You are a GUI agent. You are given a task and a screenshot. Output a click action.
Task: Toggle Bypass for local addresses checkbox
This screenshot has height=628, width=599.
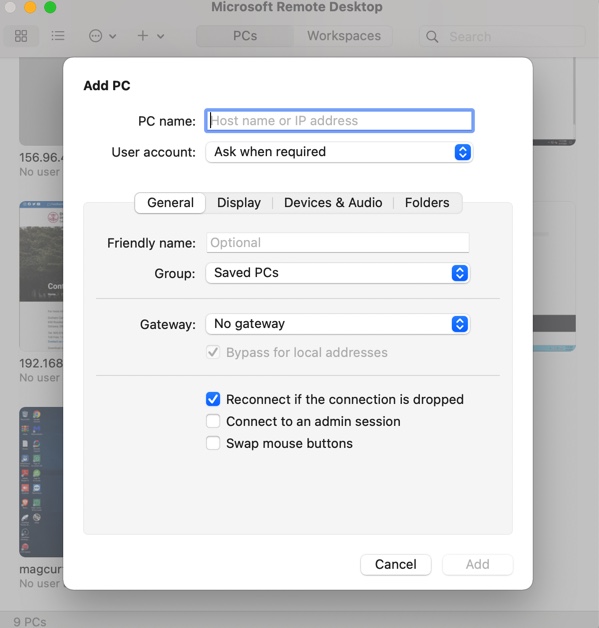tap(213, 352)
